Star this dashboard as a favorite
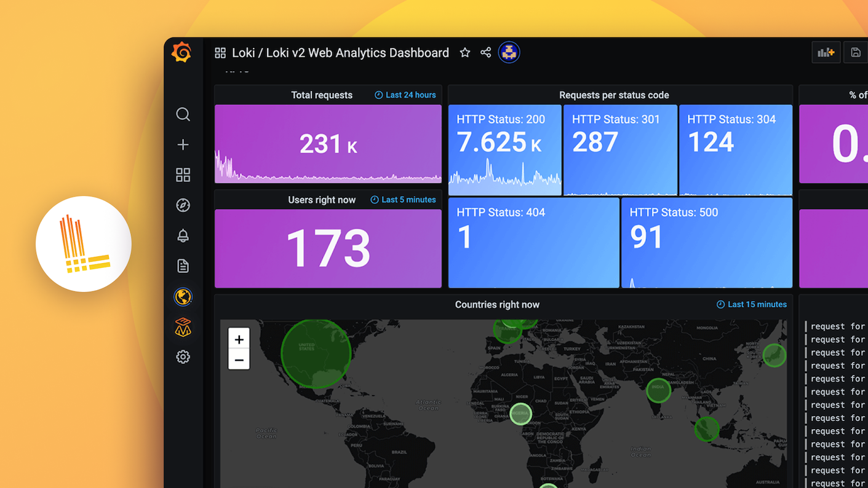 (x=464, y=52)
